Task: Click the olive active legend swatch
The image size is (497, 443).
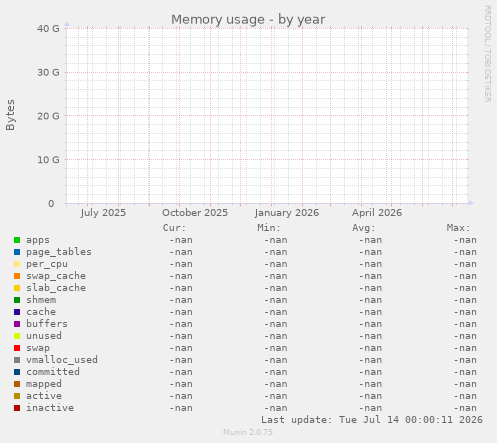Action: click(17, 396)
